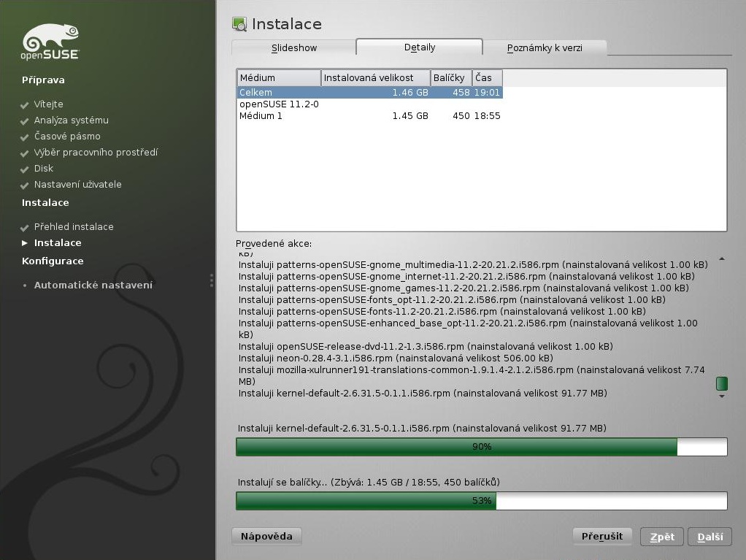Click the sidebar splitter handle dots
This screenshot has width=746, height=560.
[x=211, y=280]
